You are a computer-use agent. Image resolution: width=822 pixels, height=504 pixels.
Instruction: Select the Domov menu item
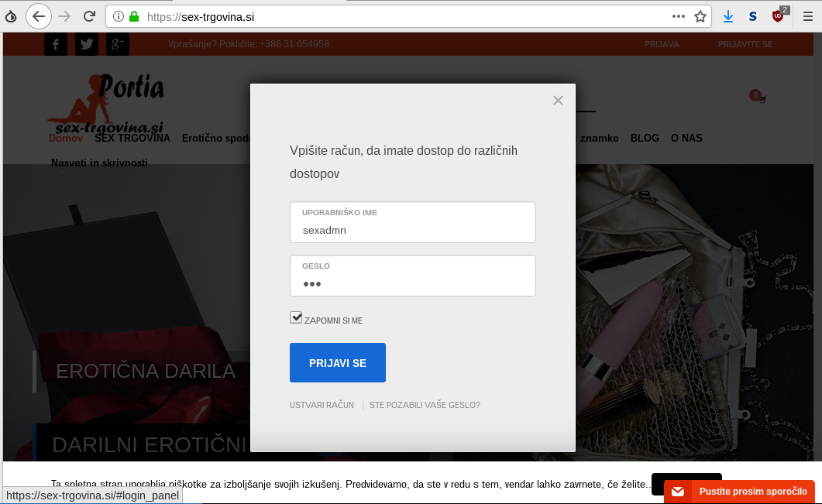coord(66,139)
